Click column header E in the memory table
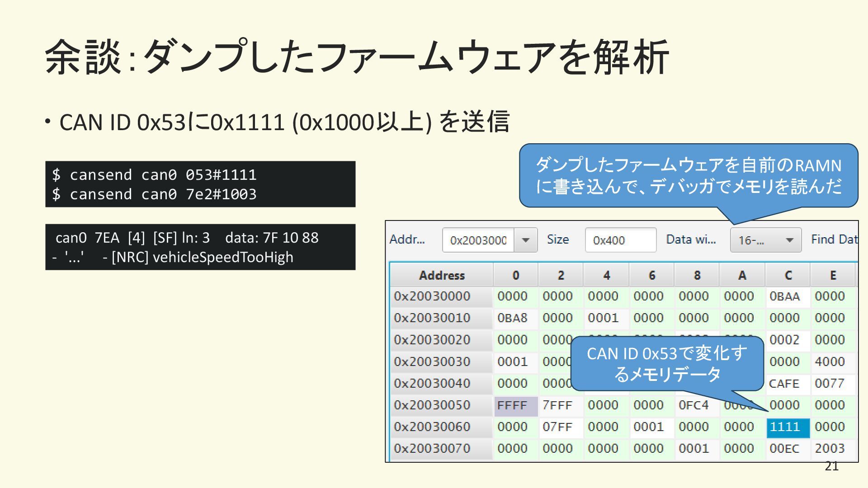The width and height of the screenshot is (868, 488). pos(833,275)
